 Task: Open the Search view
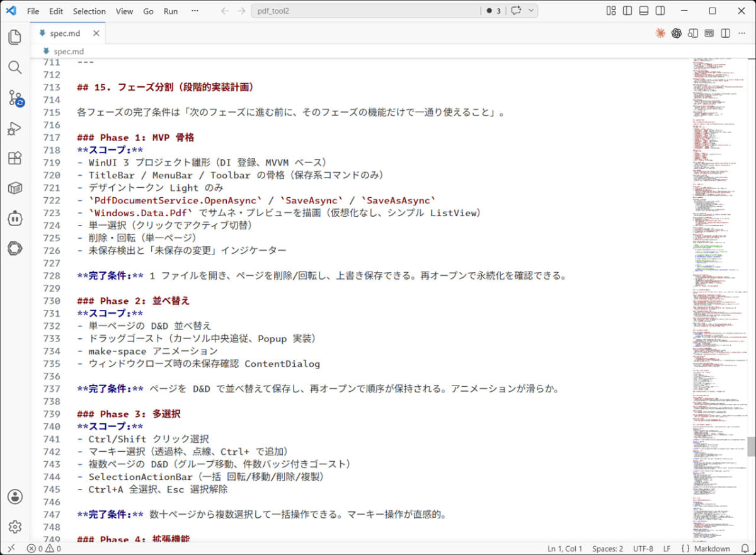[x=14, y=67]
